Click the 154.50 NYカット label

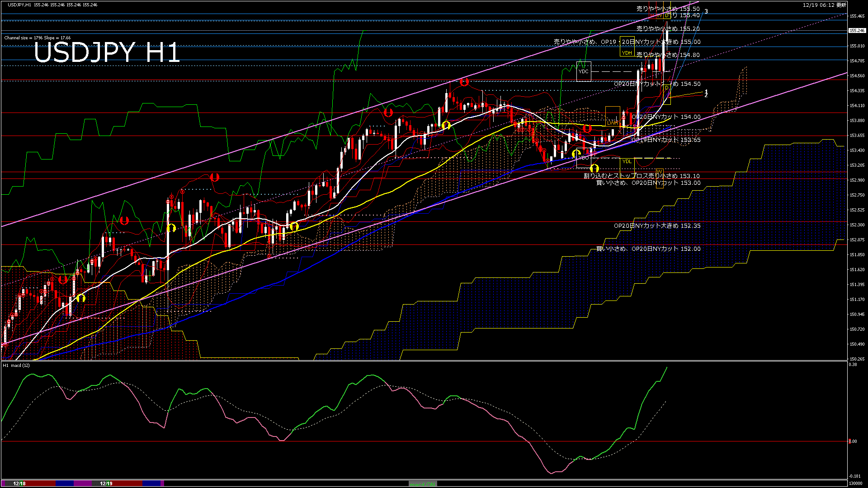click(657, 84)
